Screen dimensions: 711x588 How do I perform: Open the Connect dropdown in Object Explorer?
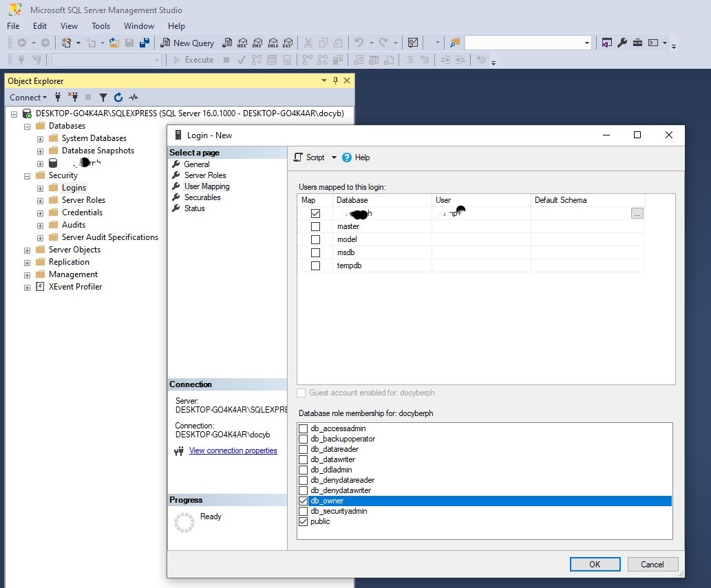tap(28, 97)
